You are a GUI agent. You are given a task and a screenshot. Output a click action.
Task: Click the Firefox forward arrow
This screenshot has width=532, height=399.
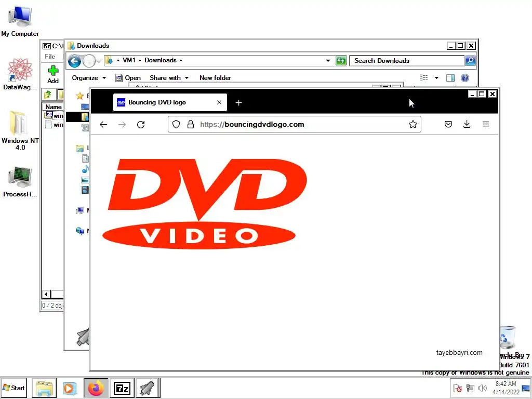click(122, 125)
